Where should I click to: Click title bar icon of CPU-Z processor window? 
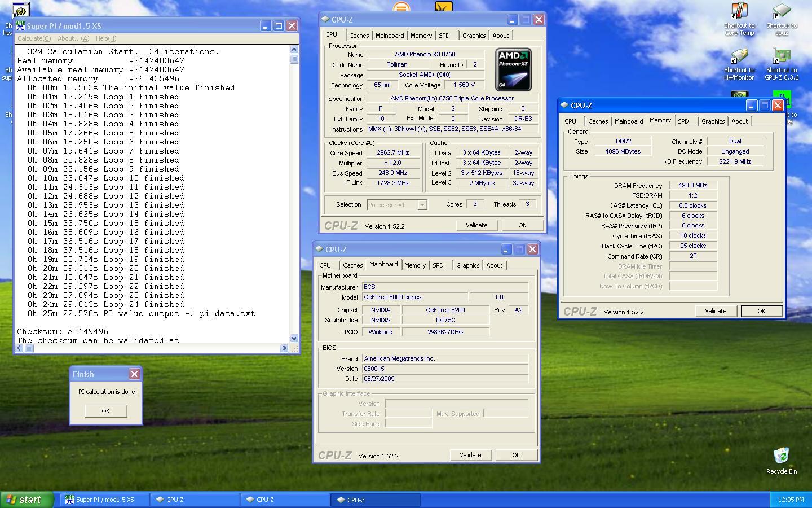325,20
